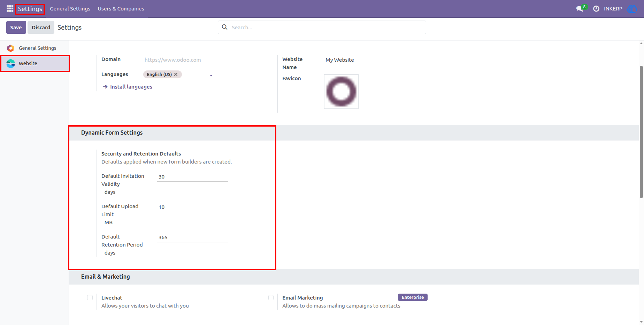Open the apps grid menu icon
This screenshot has height=325, width=644.
[10, 9]
